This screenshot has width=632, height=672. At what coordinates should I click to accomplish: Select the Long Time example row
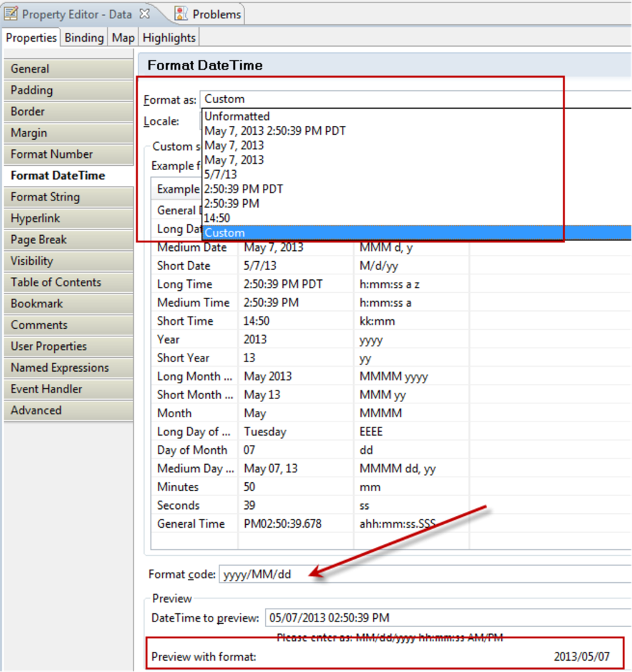[391, 284]
